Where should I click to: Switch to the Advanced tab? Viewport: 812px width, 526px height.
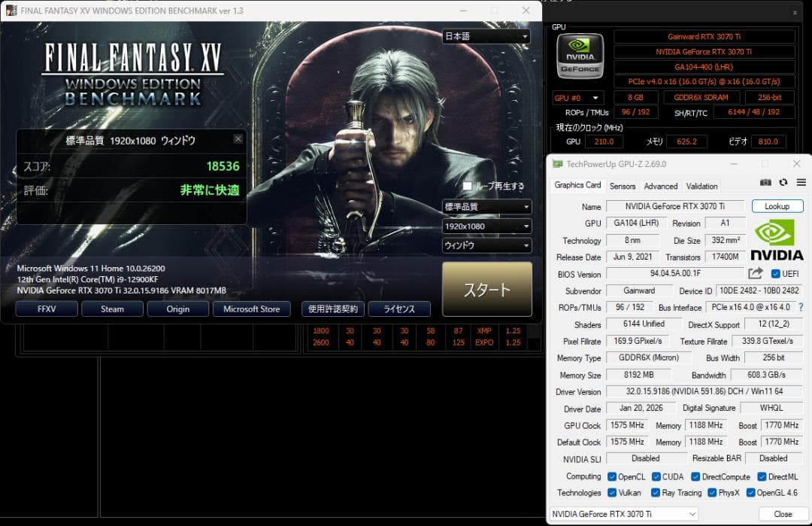[x=660, y=186]
